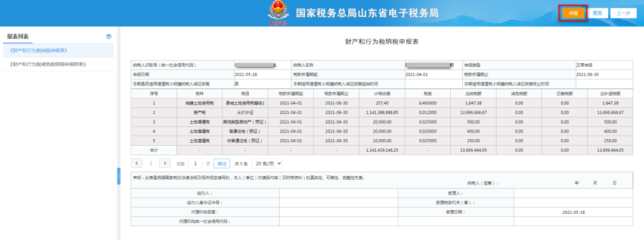Select the 其他类型房地产(预征) tax item cell

tap(245, 122)
